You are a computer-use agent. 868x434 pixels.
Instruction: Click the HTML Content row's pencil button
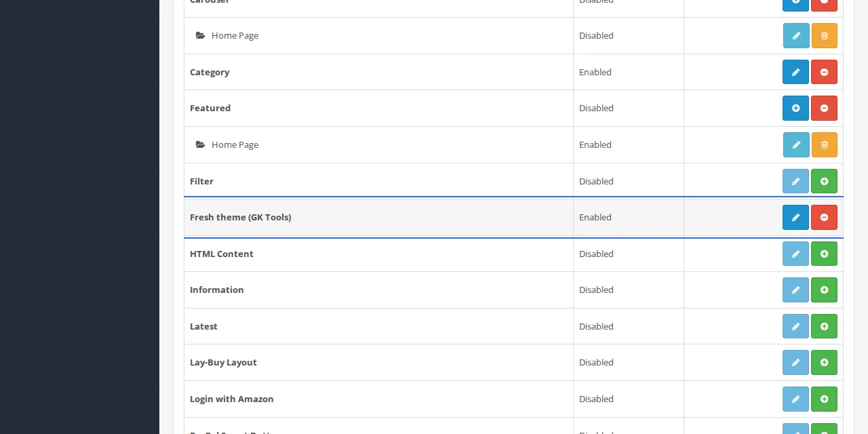tap(796, 254)
